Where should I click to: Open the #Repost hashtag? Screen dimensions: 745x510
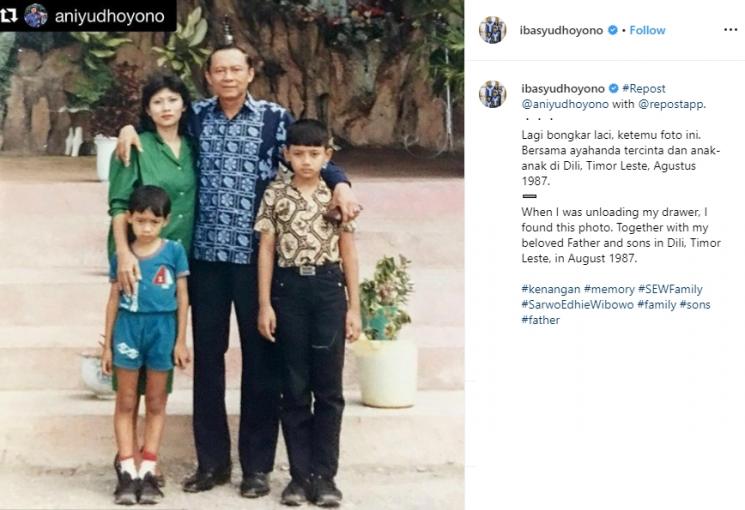pyautogui.click(x=644, y=89)
